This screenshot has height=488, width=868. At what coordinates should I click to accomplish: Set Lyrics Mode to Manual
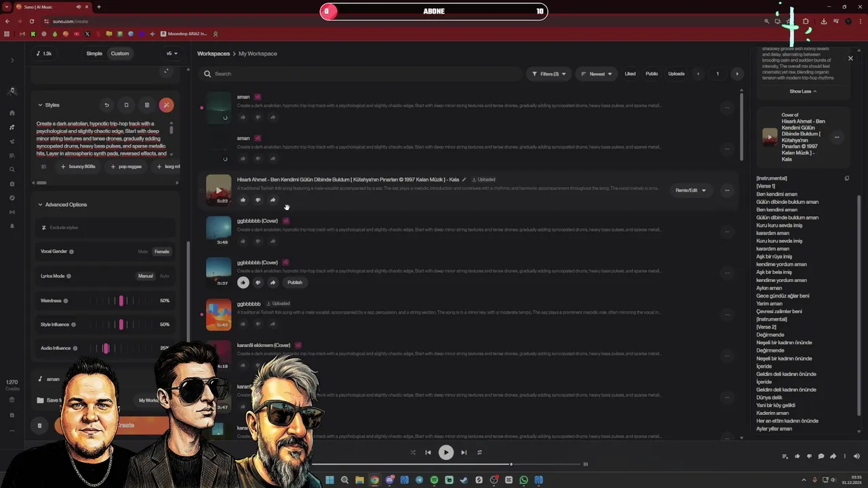click(x=146, y=276)
